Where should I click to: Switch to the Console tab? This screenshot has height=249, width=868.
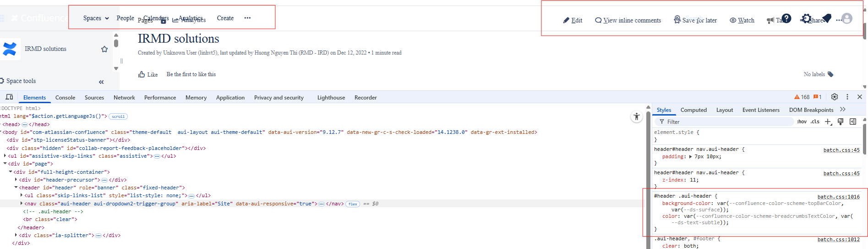click(65, 98)
